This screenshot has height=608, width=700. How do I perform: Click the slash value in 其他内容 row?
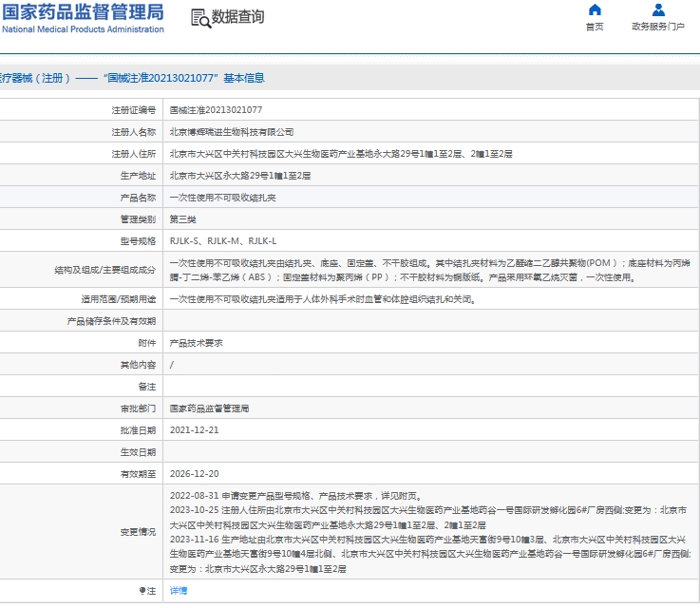pos(172,365)
